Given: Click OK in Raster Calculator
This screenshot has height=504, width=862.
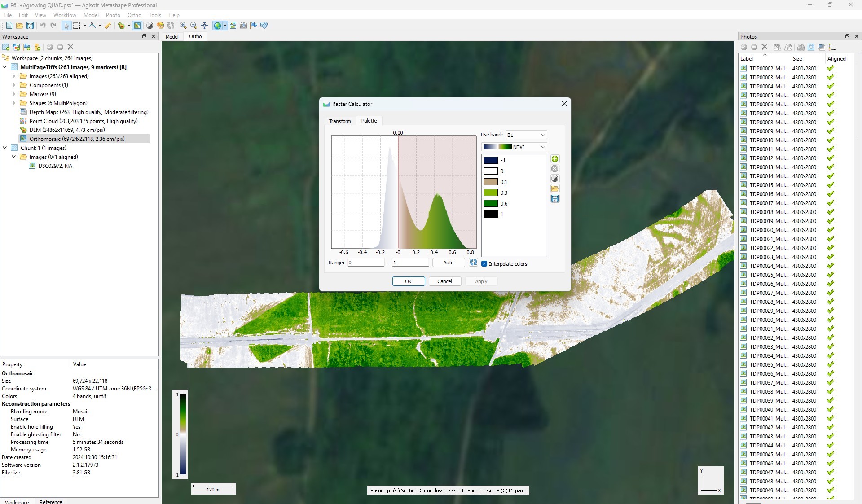Looking at the screenshot, I should 408,281.
